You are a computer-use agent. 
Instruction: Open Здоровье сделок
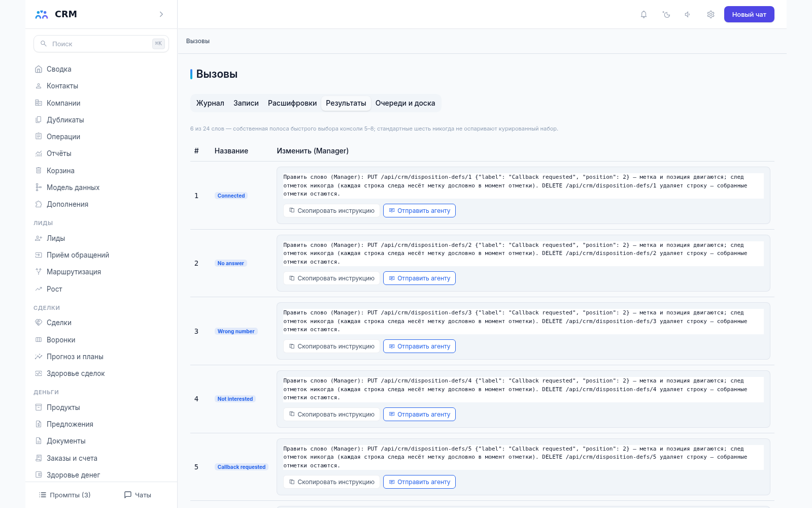[101, 373]
